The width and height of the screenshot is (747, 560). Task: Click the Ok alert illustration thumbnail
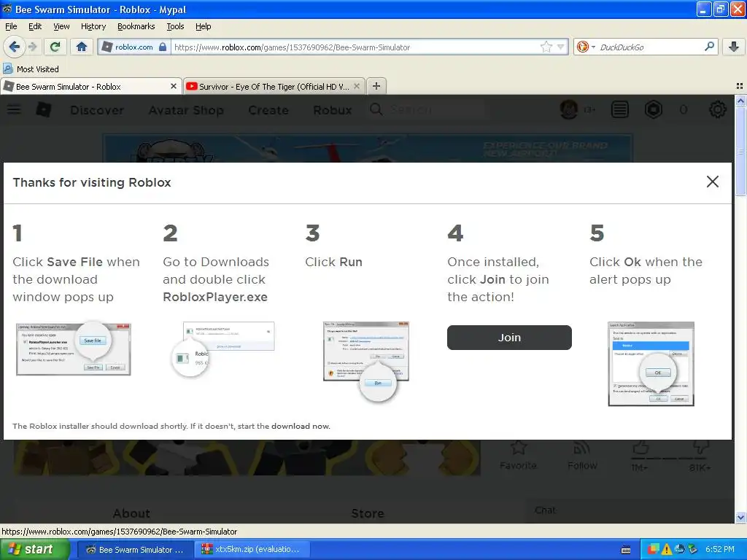pos(651,364)
